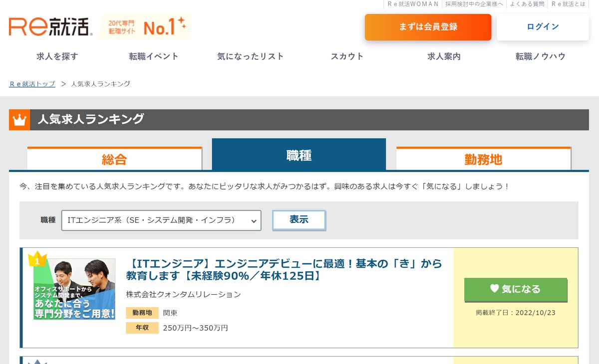Viewport: 599px width, 364px height.
Task: Click the Re就活 logo
Action: [50, 27]
